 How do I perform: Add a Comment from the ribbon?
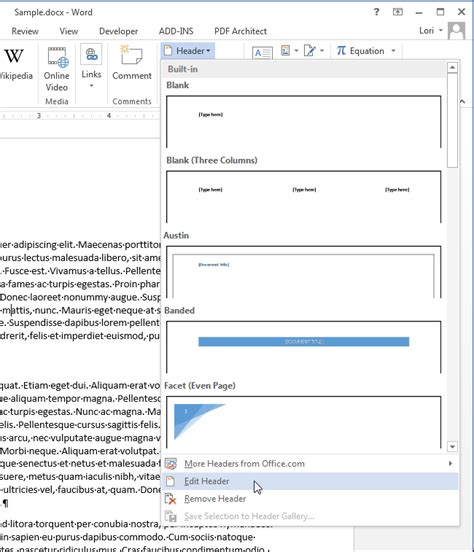click(132, 62)
